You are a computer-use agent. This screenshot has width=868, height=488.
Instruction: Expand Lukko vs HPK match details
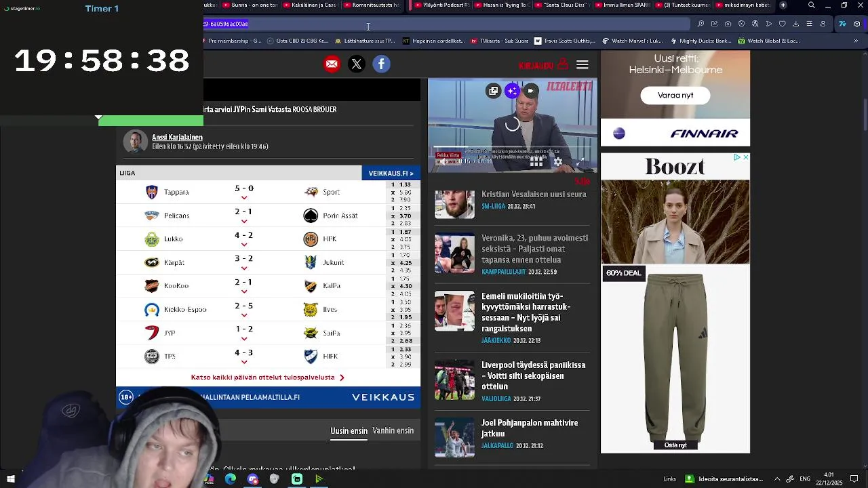point(243,245)
